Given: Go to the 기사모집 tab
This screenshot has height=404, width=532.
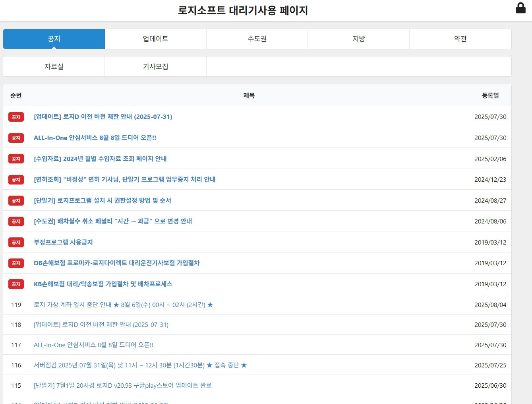Looking at the screenshot, I should [x=155, y=66].
